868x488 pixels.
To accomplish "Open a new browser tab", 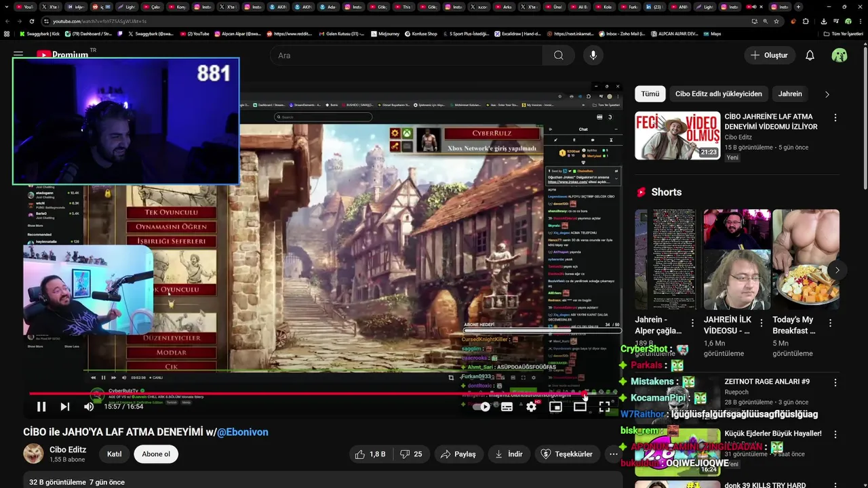I will [x=798, y=7].
